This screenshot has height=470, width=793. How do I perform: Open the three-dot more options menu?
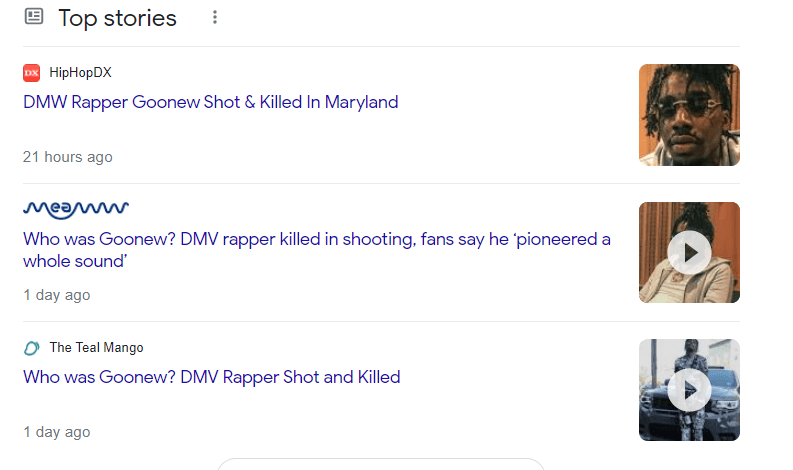pyautogui.click(x=214, y=18)
